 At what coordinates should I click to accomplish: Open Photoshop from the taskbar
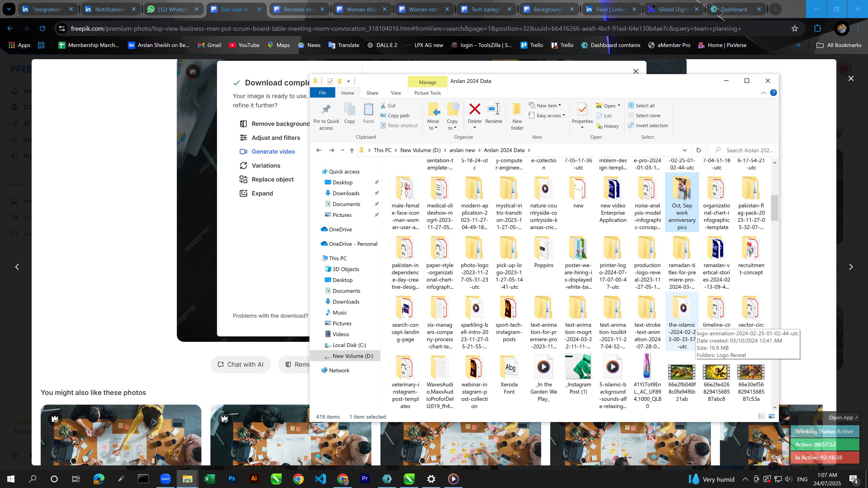231,479
